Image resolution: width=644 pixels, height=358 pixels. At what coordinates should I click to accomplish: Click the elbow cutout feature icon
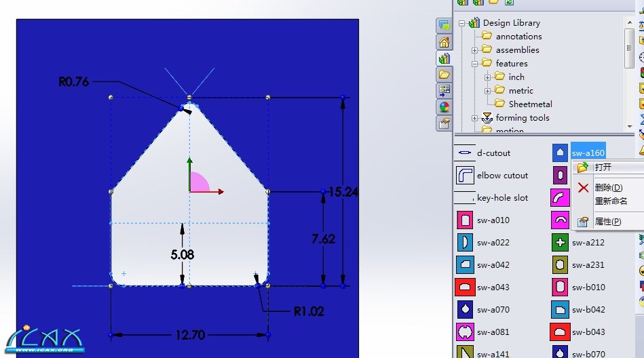[x=465, y=176]
